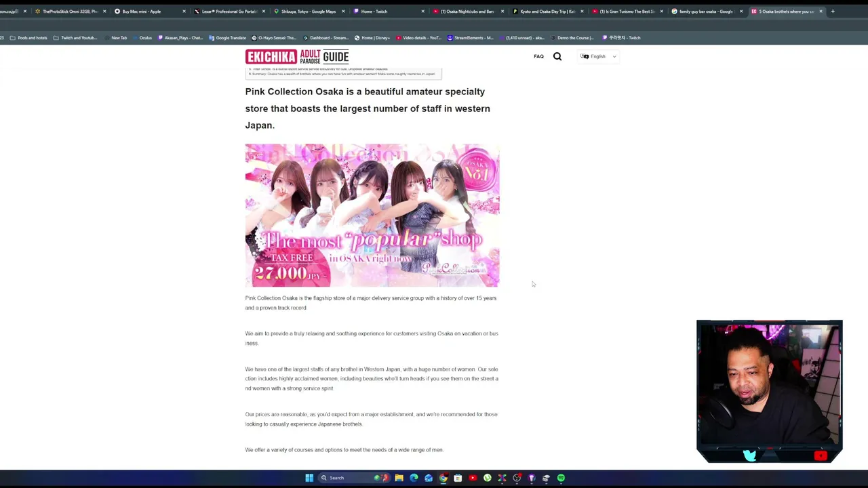The height and width of the screenshot is (488, 868).
Task: Open the 'Demo the Course' bookmark
Action: click(x=571, y=38)
